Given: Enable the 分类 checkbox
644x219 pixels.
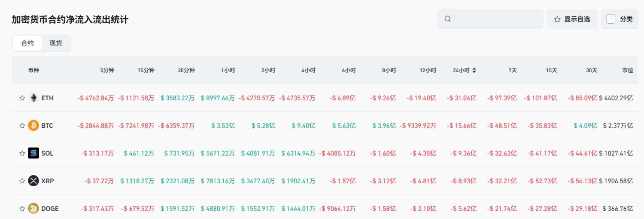Looking at the screenshot, I should coord(611,19).
